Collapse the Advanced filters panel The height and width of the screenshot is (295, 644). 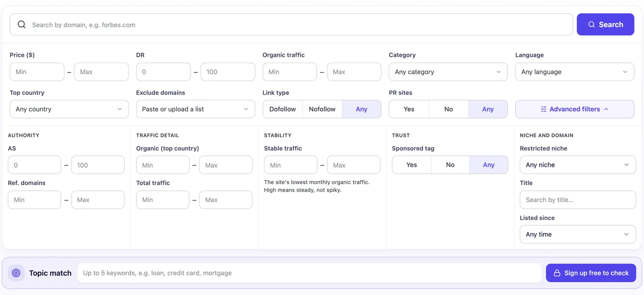[x=575, y=109]
